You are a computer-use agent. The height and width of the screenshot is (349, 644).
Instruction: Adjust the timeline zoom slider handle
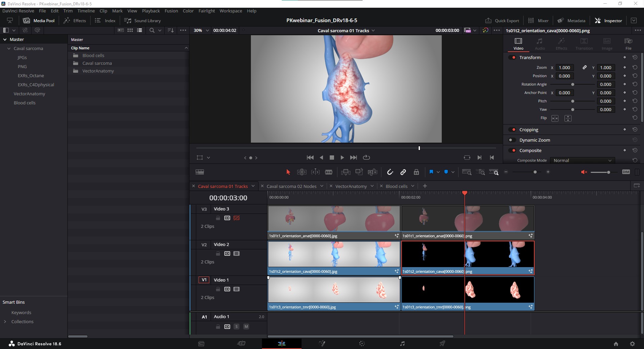535,172
